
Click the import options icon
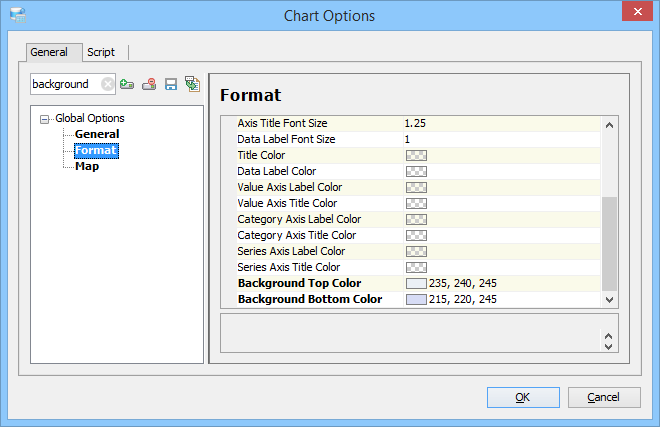pos(192,85)
